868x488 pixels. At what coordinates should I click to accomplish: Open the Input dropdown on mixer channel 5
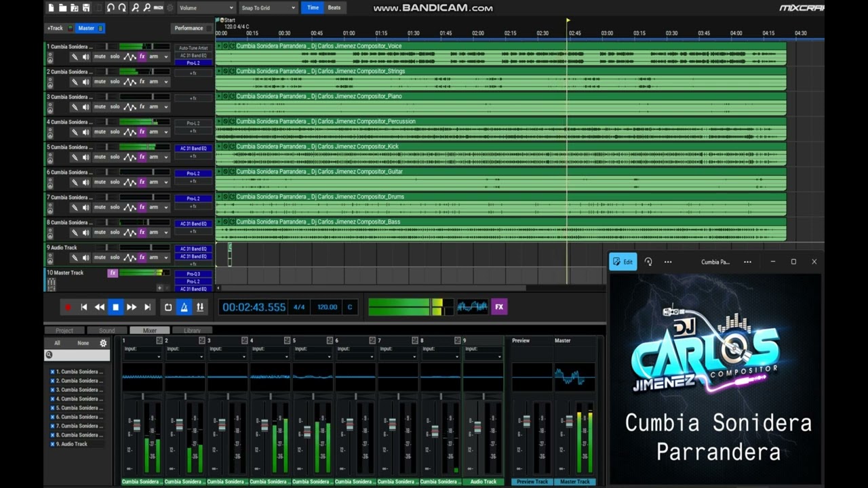pos(313,356)
